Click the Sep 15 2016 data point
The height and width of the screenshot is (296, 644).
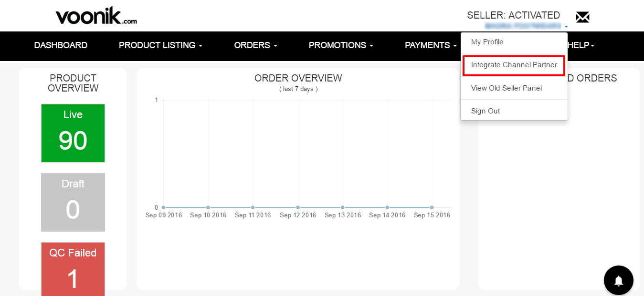point(432,207)
